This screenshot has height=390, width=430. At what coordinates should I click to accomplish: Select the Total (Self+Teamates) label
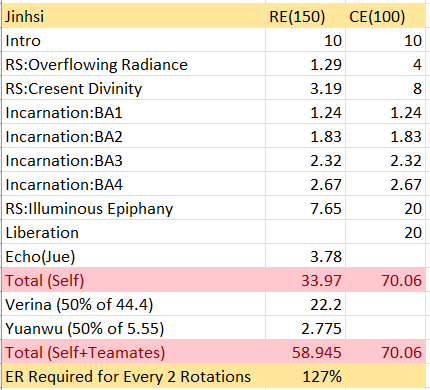(x=134, y=352)
